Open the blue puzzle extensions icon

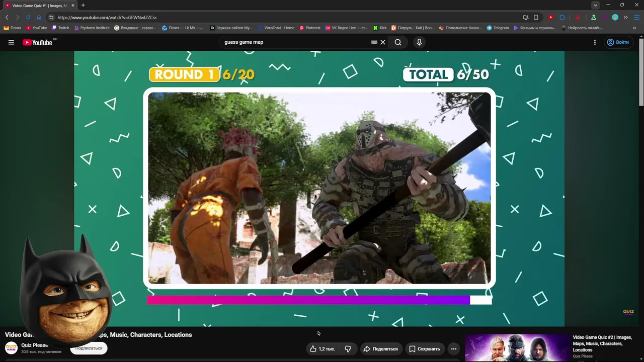pyautogui.click(x=562, y=17)
